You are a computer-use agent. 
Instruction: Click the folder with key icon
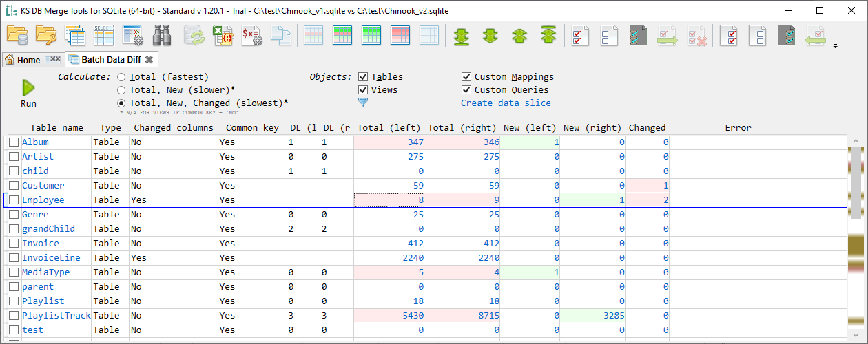46,35
